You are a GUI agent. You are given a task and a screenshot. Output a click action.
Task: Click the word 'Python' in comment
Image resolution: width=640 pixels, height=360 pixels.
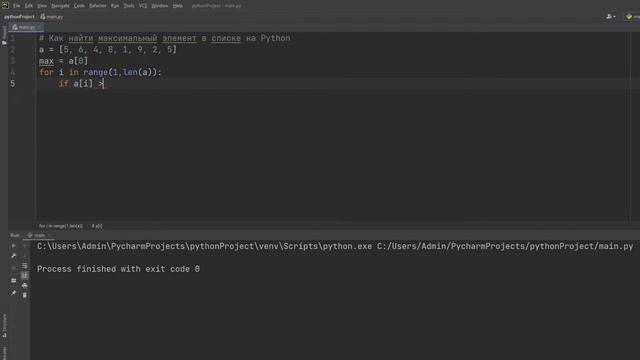click(x=276, y=38)
